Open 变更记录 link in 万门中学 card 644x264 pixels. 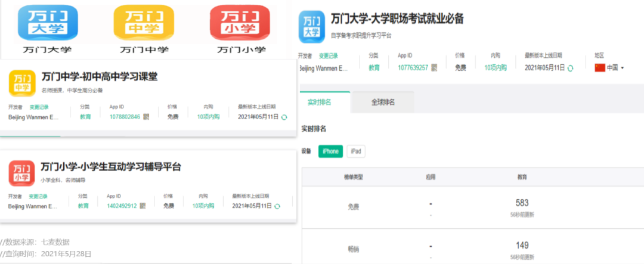[39, 107]
